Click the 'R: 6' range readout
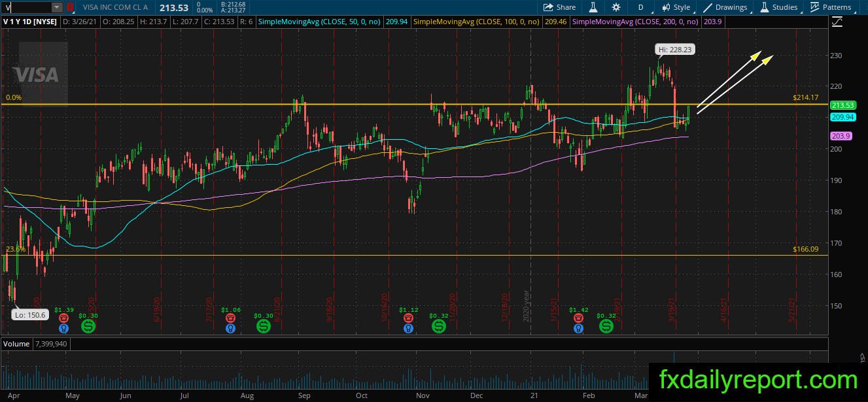This screenshot has height=402, width=868. (247, 22)
